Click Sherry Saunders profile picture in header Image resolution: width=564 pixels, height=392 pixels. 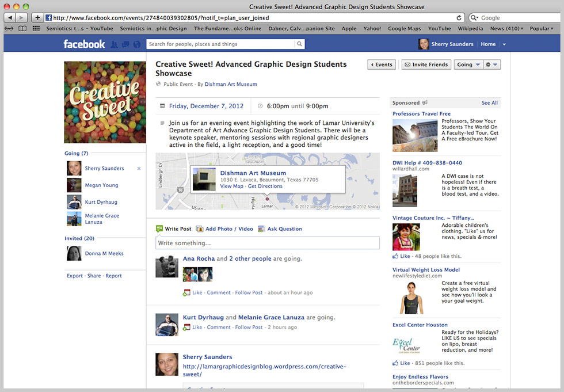click(x=424, y=44)
